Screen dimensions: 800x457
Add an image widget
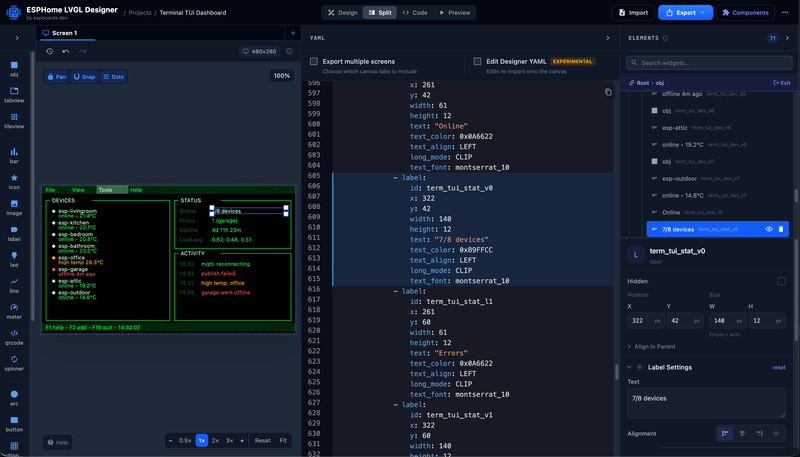tap(14, 208)
